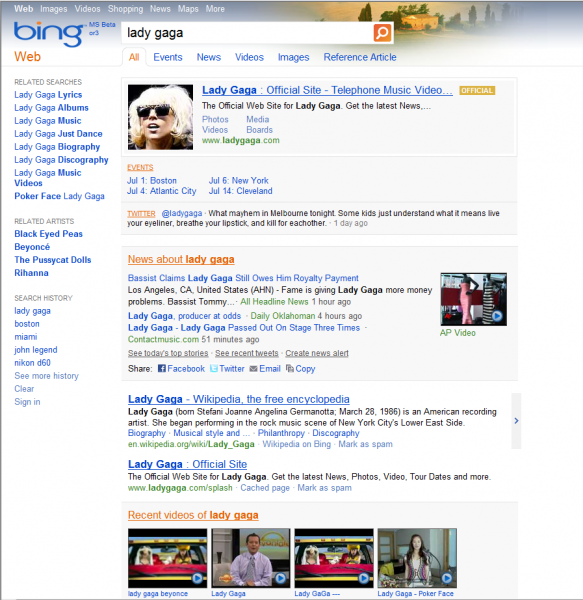Play the AP Video thumbnail
Image resolution: width=583 pixels, height=600 pixels.
(474, 299)
